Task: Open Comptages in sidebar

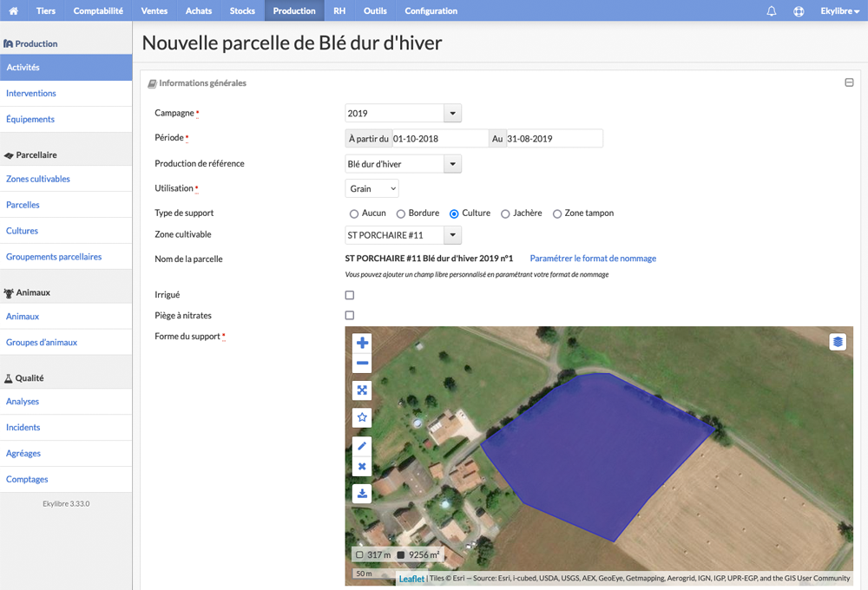Action: (x=66, y=479)
